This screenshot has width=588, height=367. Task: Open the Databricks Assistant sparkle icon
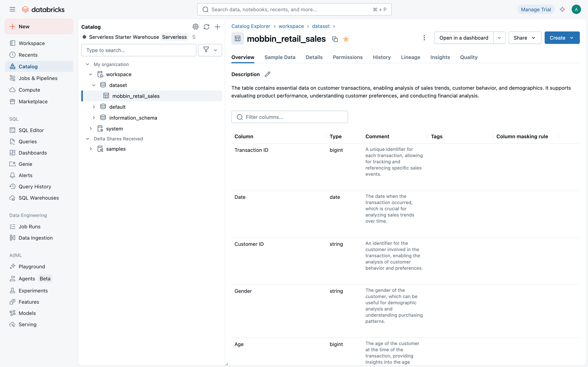[x=562, y=10]
